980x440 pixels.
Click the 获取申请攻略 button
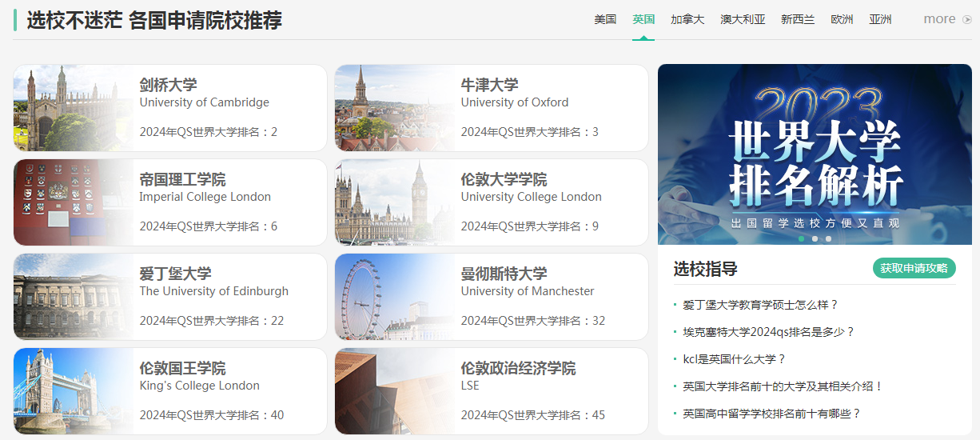tap(914, 268)
